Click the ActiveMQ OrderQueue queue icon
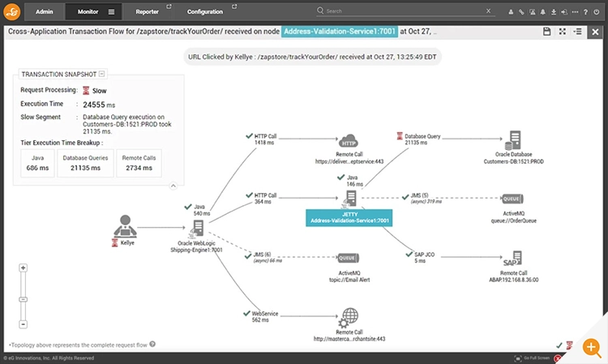This screenshot has height=364, width=608. 512,199
